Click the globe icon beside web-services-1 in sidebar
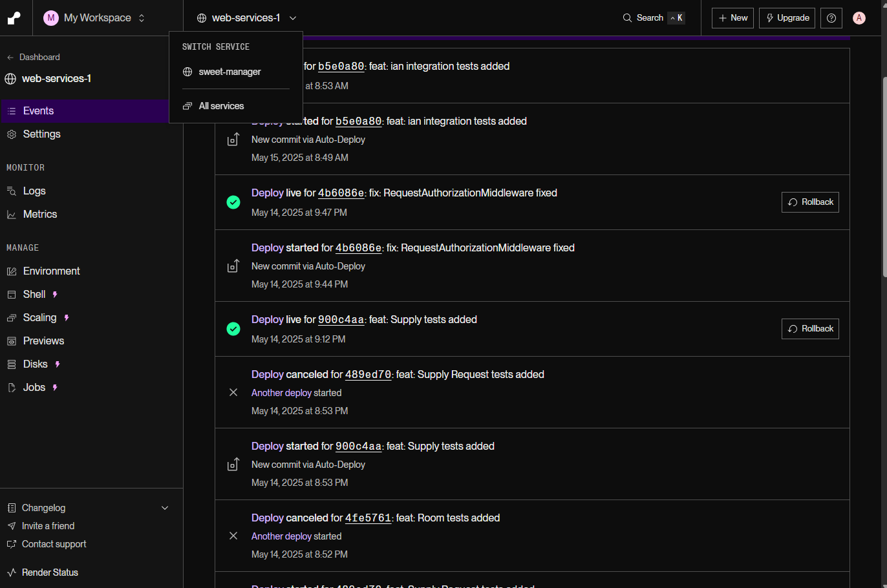 [10, 79]
